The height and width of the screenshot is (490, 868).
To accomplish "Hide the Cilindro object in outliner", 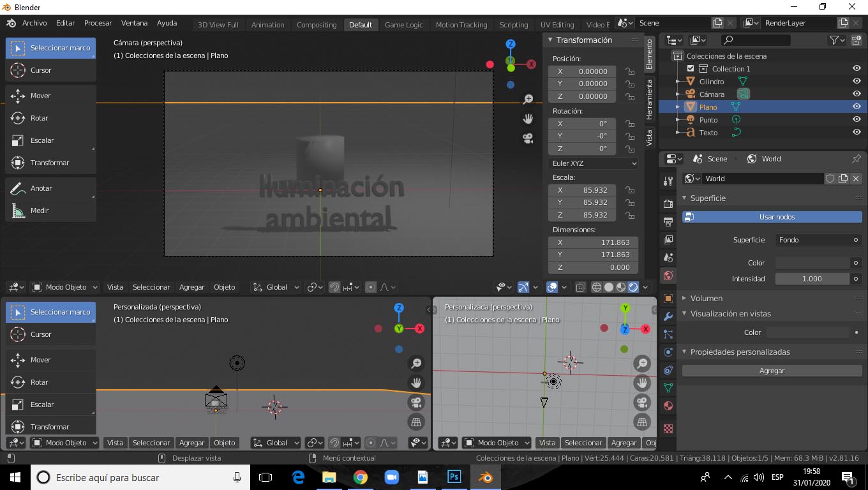I will pos(857,81).
